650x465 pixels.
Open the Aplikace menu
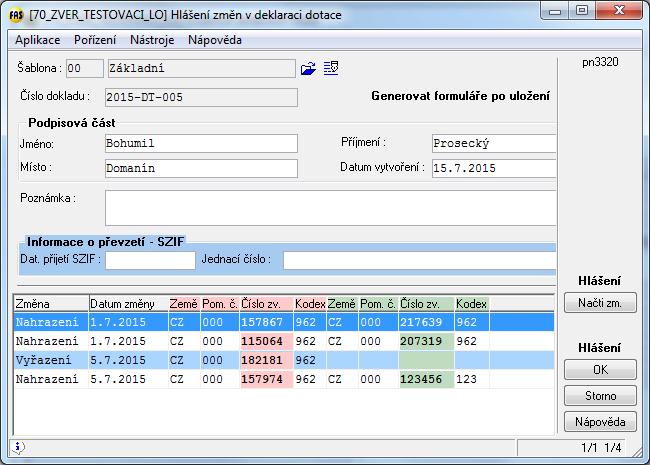point(38,40)
